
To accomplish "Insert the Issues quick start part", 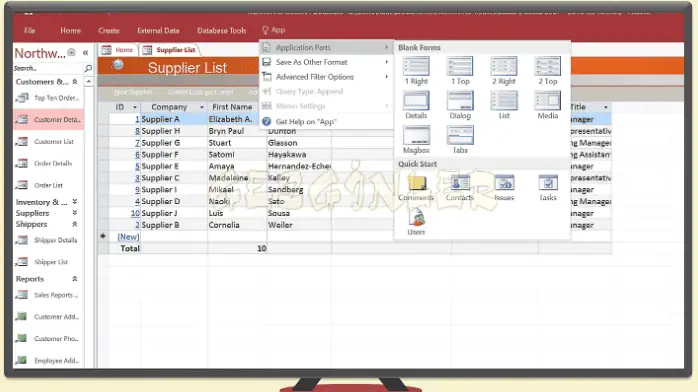I will click(504, 187).
